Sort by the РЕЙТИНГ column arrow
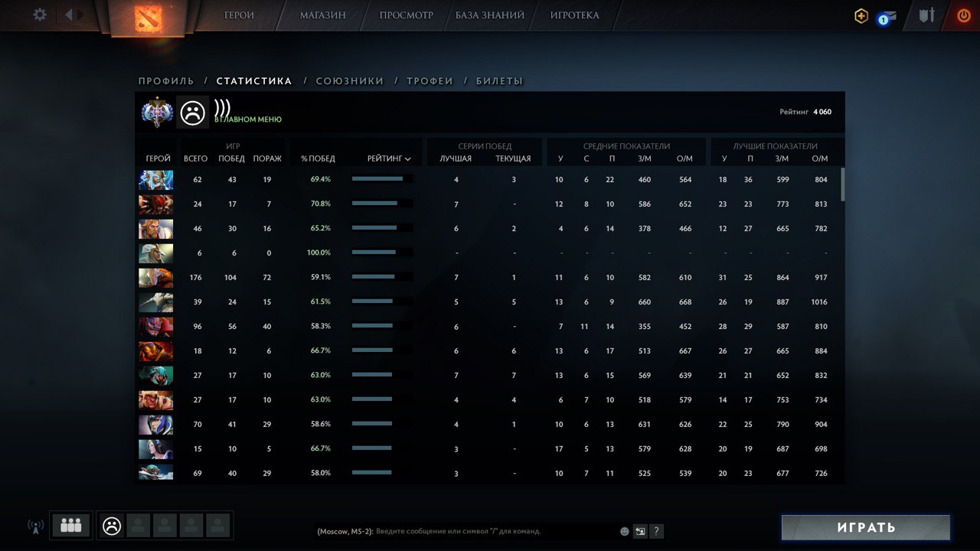This screenshot has height=551, width=980. 408,159
